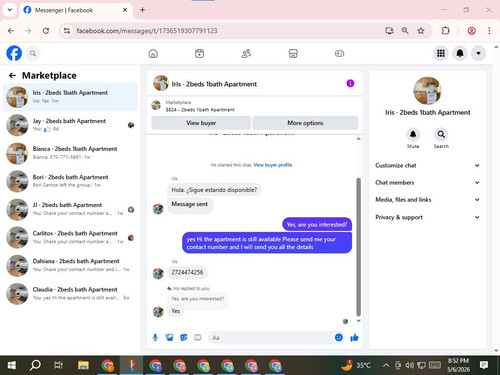
Task: Send a thumbs-up like
Action: [x=354, y=338]
